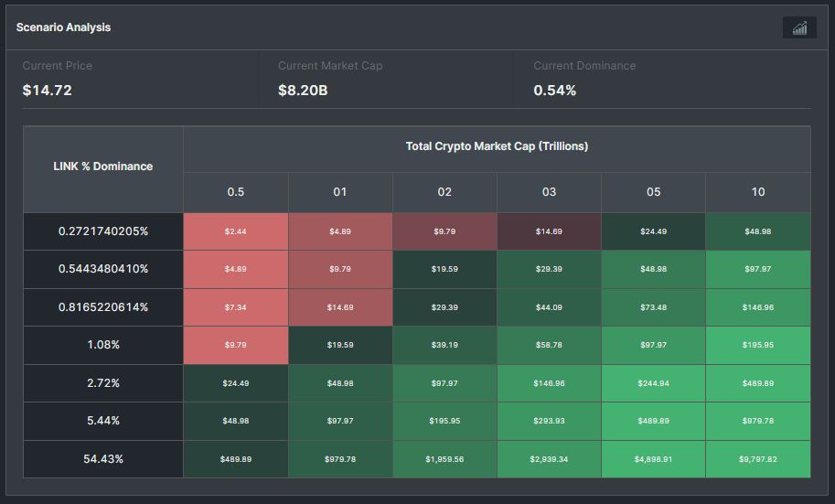Select the Current Dominance value 0.54%

tap(555, 90)
